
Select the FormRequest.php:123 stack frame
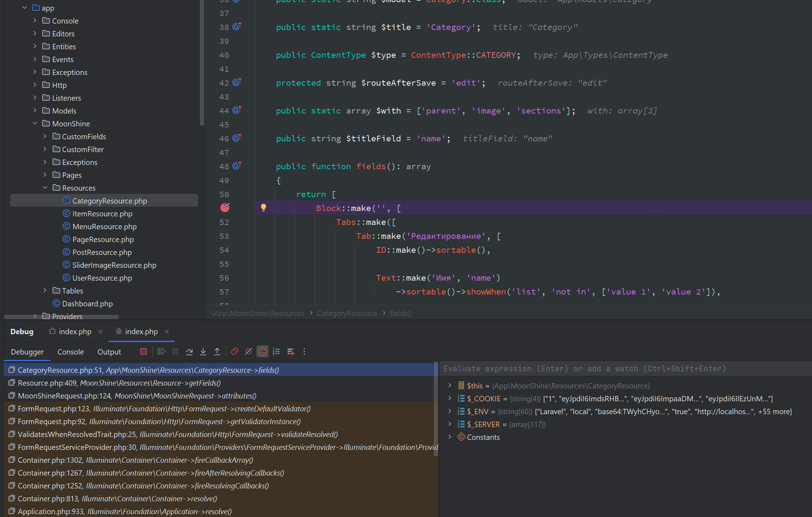219,408
